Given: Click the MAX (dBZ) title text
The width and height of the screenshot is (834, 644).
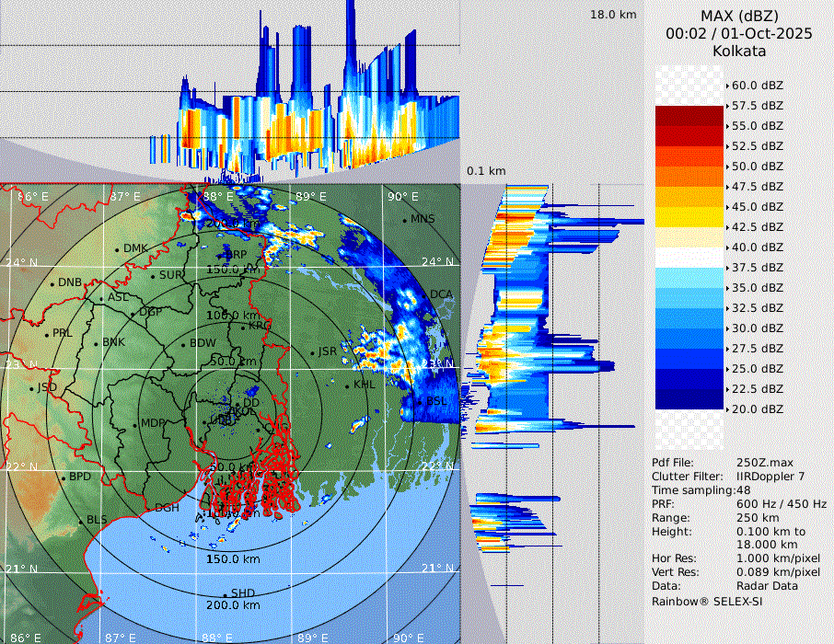Looking at the screenshot, I should (738, 16).
